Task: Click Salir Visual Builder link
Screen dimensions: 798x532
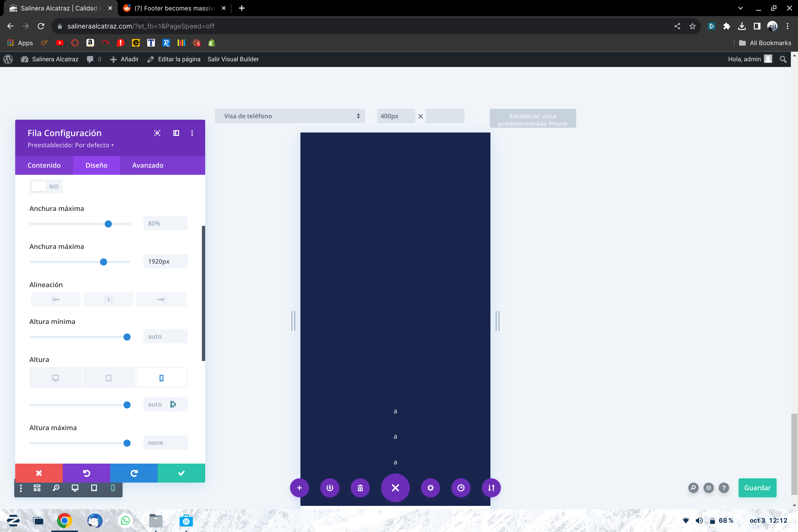Action: click(x=233, y=59)
